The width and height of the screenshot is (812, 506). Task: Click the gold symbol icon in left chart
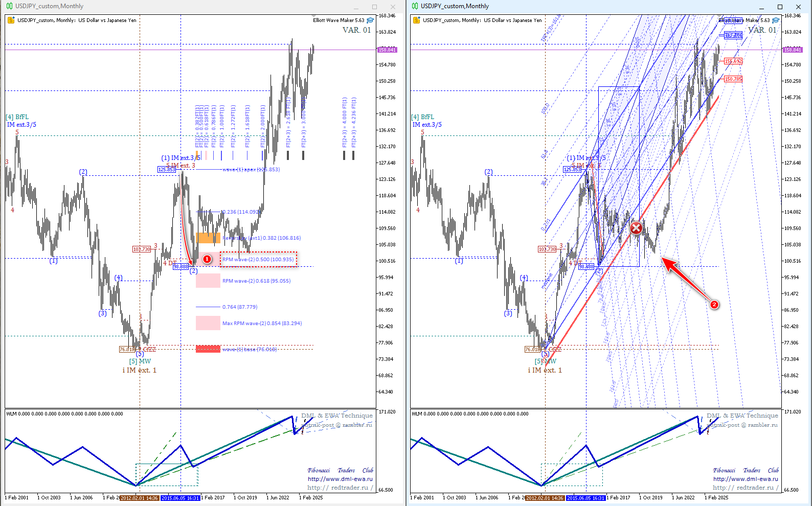click(11, 20)
